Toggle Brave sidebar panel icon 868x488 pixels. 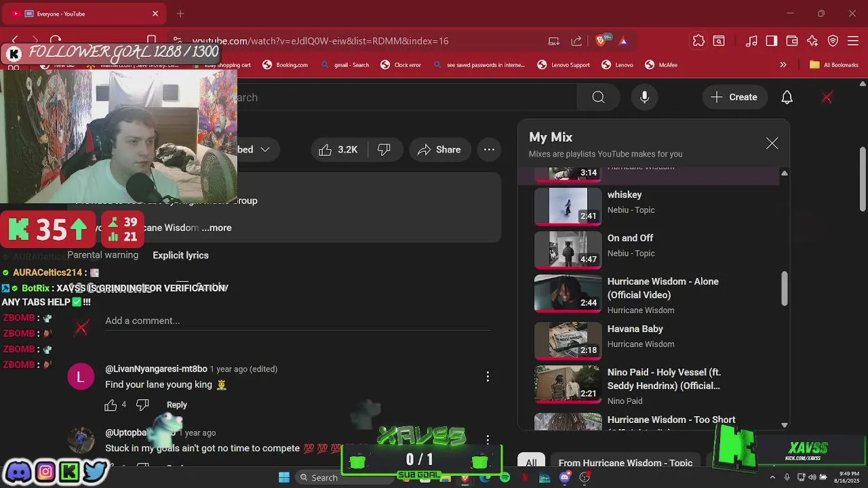pyautogui.click(x=772, y=41)
